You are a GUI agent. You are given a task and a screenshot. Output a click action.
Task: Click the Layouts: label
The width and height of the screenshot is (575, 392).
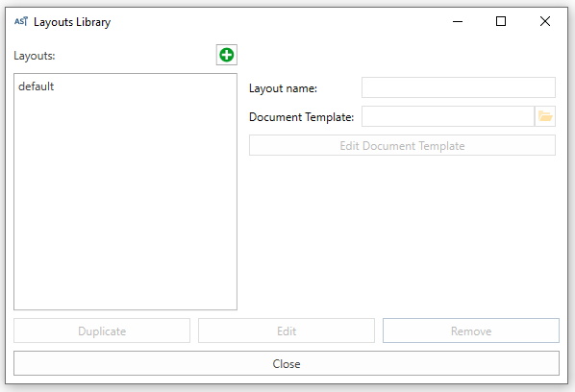pos(35,56)
